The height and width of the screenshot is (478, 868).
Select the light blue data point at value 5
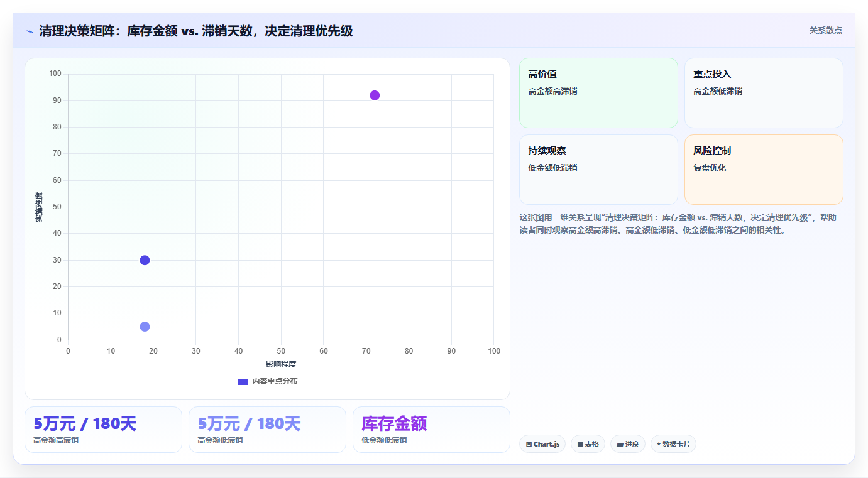(145, 327)
